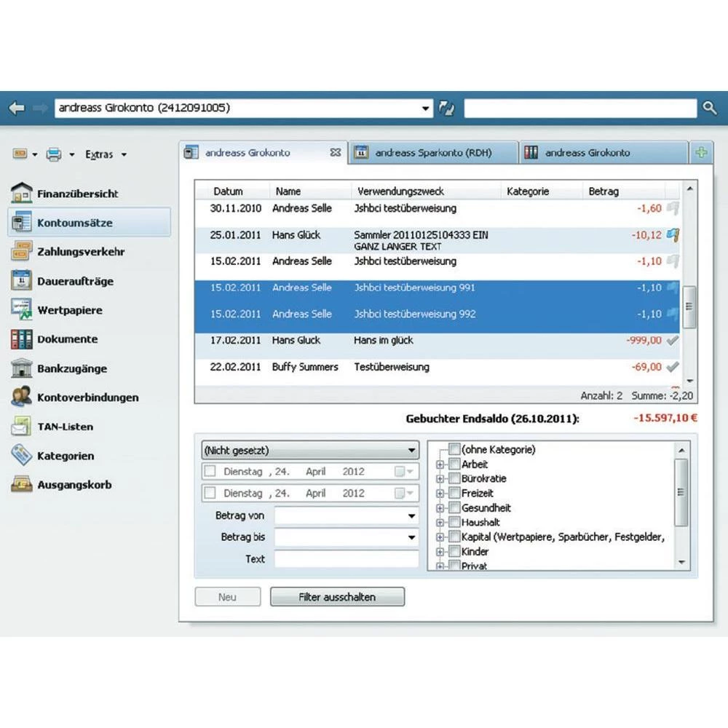Viewport: 728px width, 728px height.
Task: Open the Dokumente binders icon
Action: (x=22, y=339)
